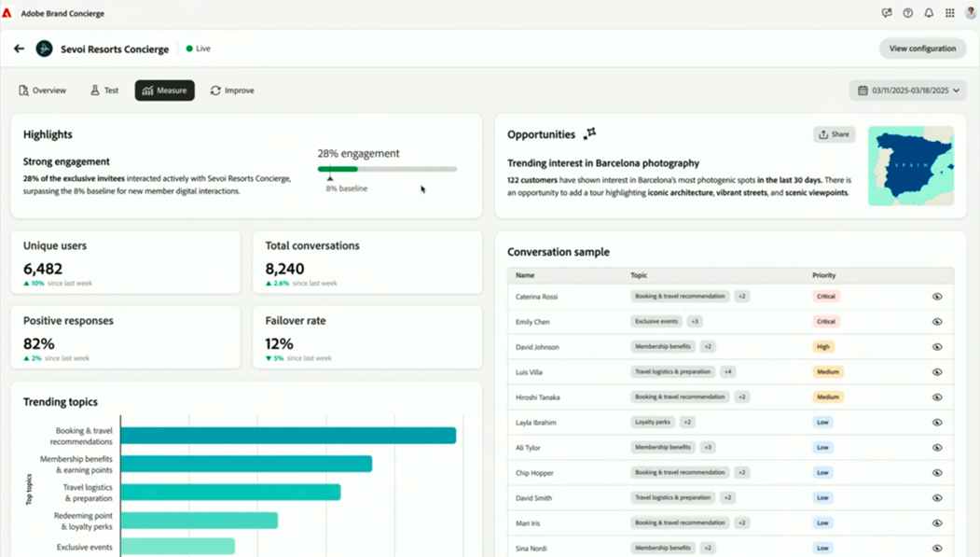
Task: Open the Spain map thumbnail
Action: click(x=911, y=166)
